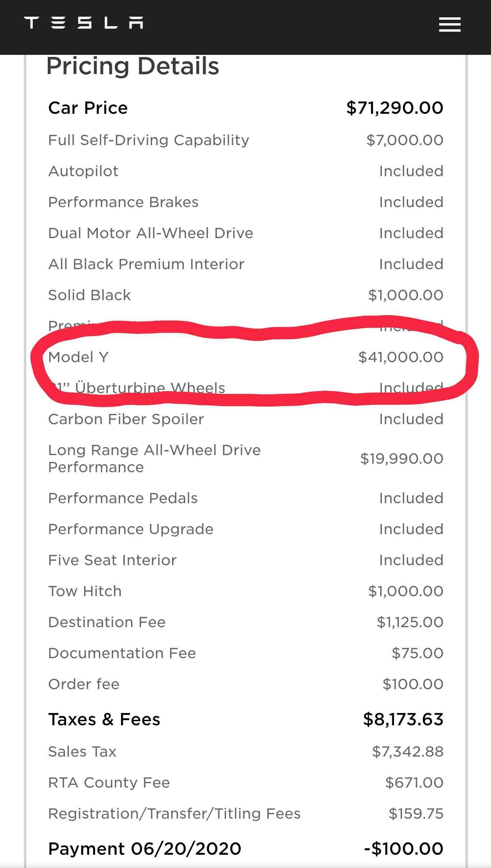Screen dimensions: 491x868
Task: Click the Model Y line item
Action: [x=245, y=357]
